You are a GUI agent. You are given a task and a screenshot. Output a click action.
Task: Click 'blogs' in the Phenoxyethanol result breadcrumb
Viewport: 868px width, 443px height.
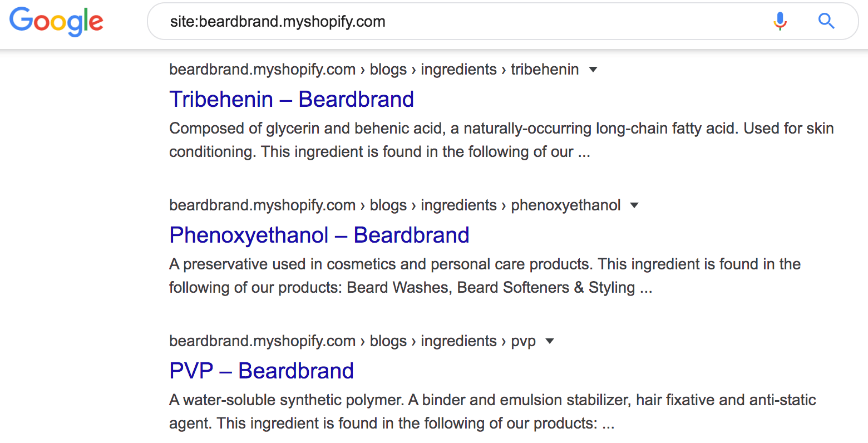388,205
